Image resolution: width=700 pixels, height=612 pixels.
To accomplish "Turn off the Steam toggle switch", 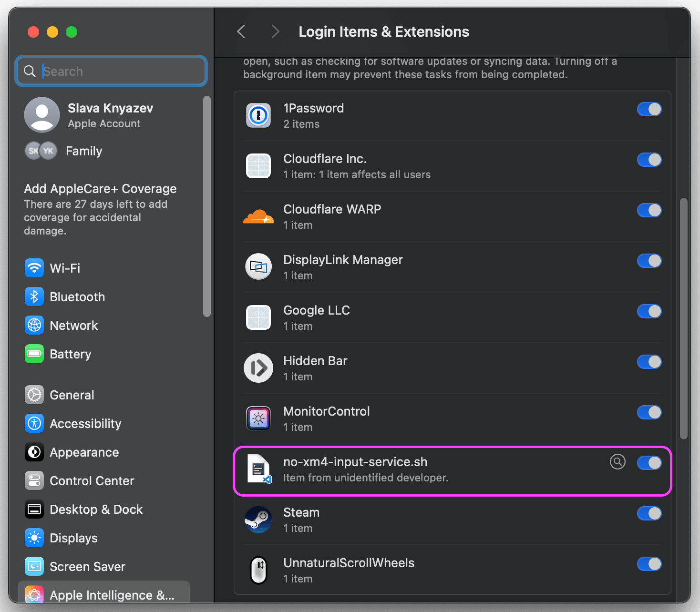I will pyautogui.click(x=649, y=514).
